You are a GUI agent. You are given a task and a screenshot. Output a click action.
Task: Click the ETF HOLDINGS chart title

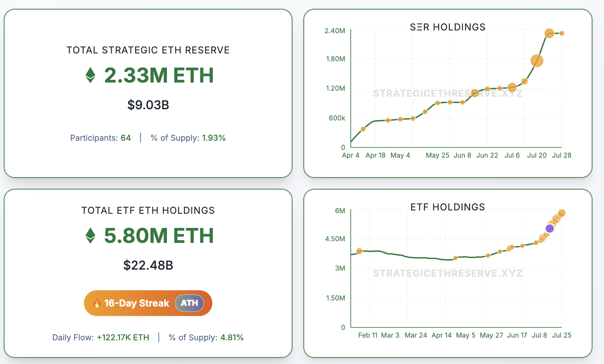[x=448, y=207]
